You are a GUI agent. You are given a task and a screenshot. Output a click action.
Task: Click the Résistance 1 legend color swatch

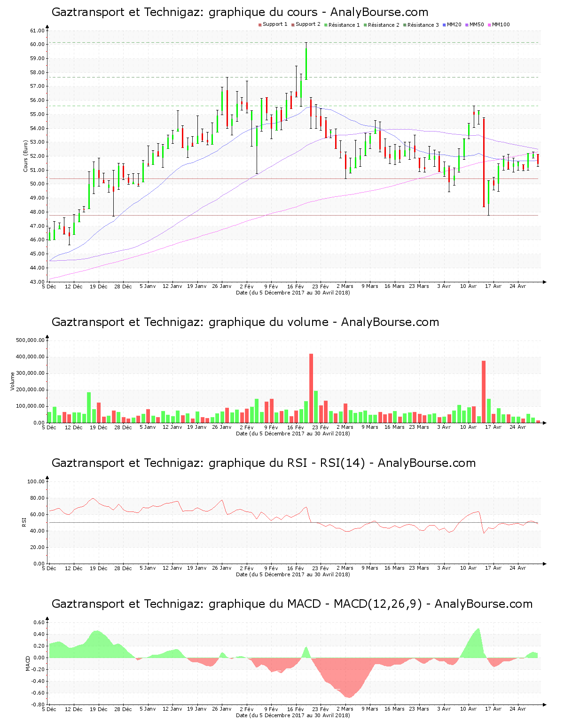pos(326,25)
